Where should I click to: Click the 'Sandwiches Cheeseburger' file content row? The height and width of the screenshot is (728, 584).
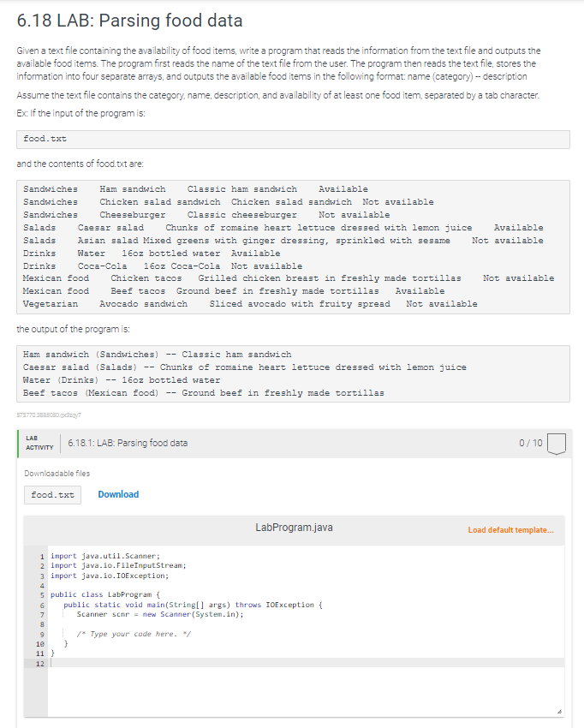206,215
